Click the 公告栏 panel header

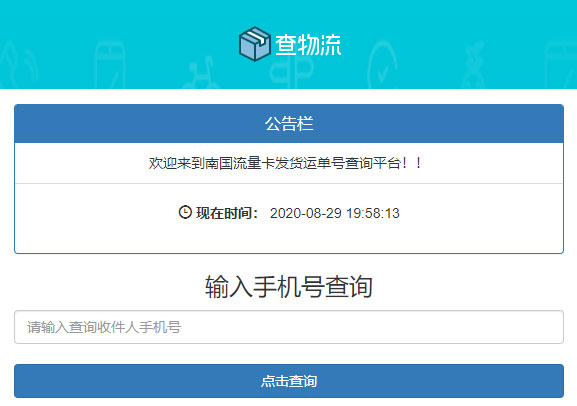pyautogui.click(x=289, y=124)
